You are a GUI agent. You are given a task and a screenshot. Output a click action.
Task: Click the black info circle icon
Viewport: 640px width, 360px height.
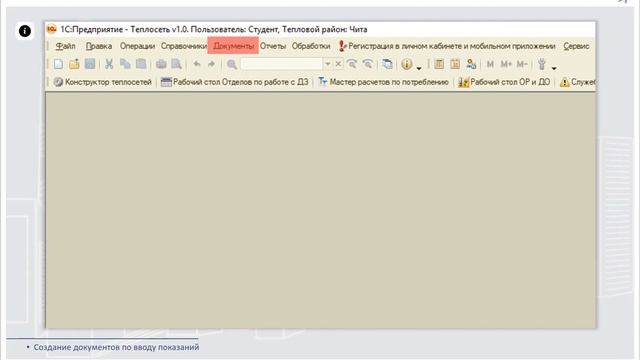pos(25,31)
